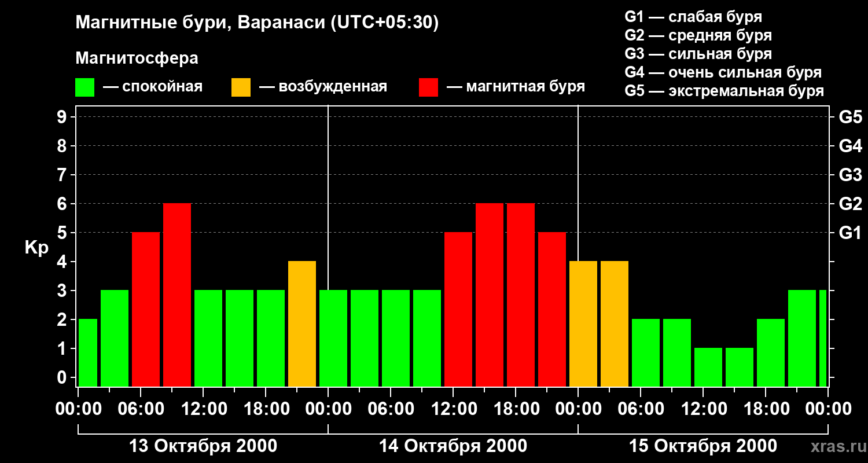Click the Магнитосфера legend heading
Screen dimensions: 868x463
pyautogui.click(x=137, y=58)
